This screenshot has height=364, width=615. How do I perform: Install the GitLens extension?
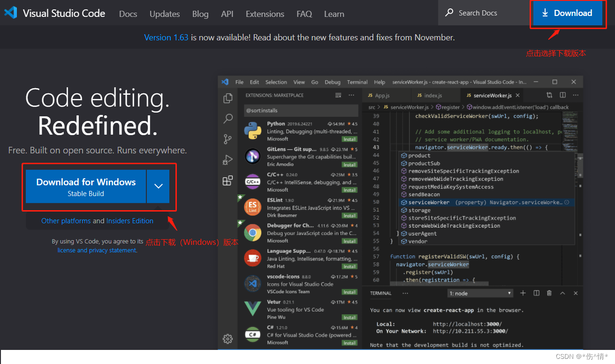[349, 165]
